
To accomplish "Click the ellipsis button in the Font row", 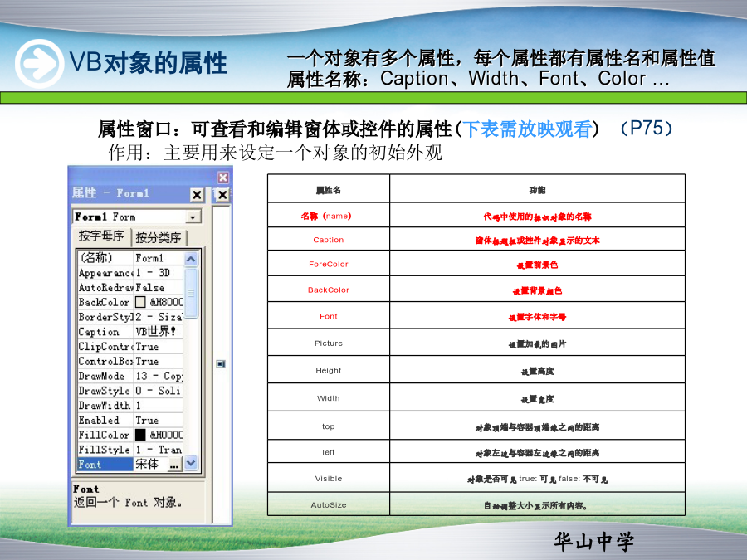I will coord(174,465).
